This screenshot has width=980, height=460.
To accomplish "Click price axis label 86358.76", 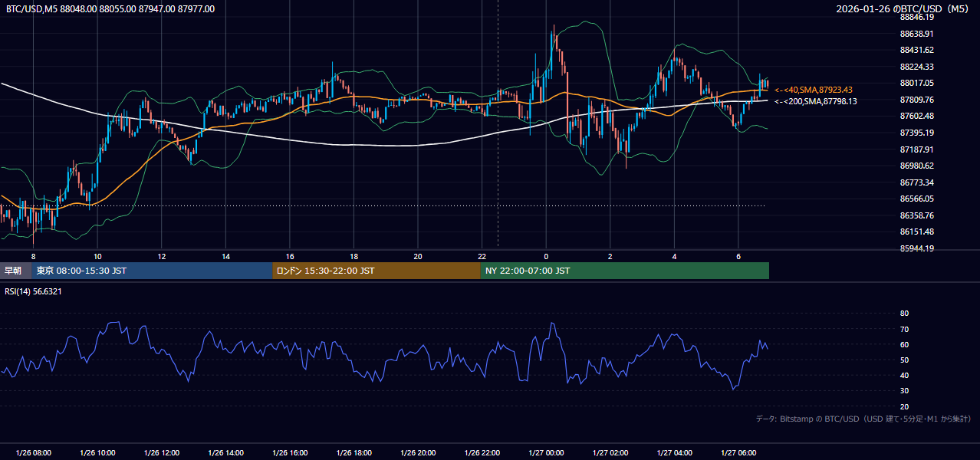I will pyautogui.click(x=917, y=215).
